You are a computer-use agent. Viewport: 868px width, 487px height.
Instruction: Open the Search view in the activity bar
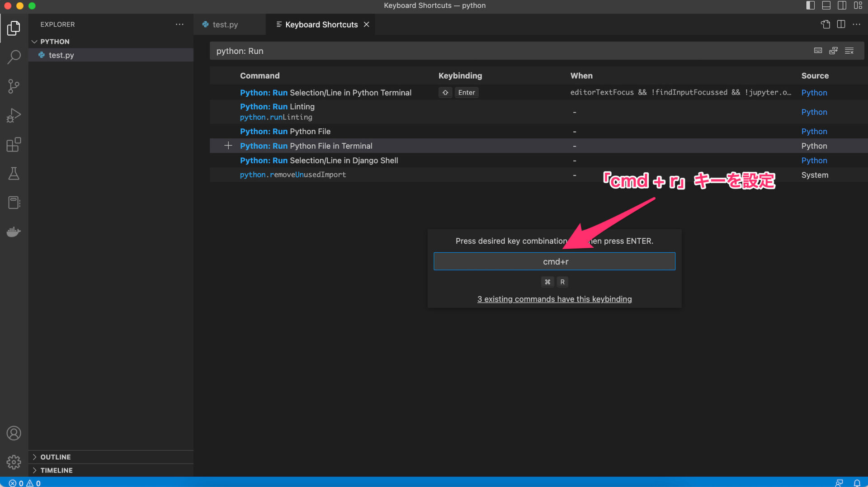[14, 57]
